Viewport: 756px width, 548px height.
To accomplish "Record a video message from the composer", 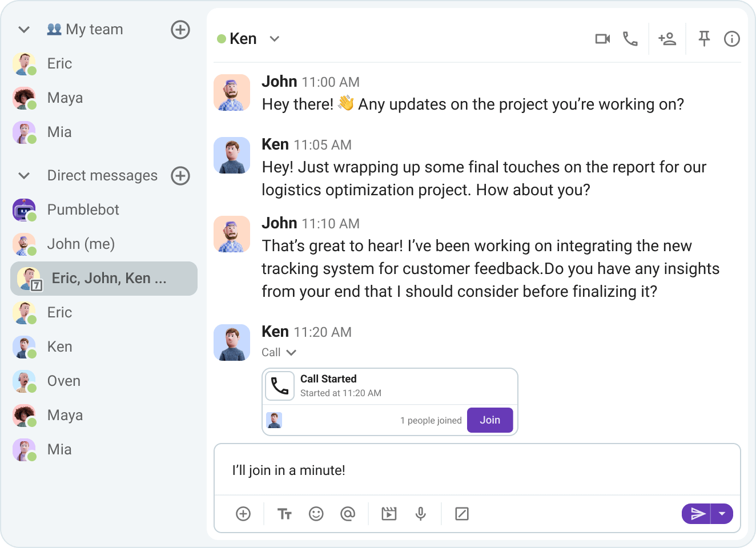I will 389,514.
